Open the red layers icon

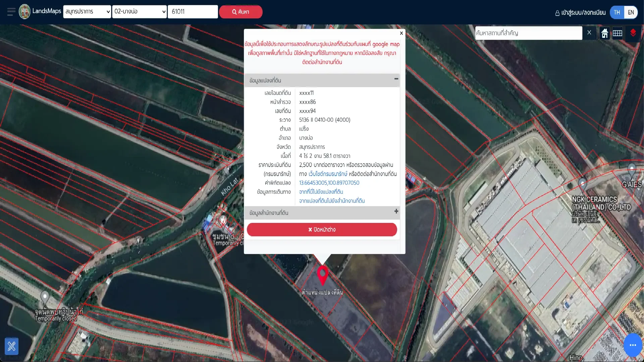[633, 33]
